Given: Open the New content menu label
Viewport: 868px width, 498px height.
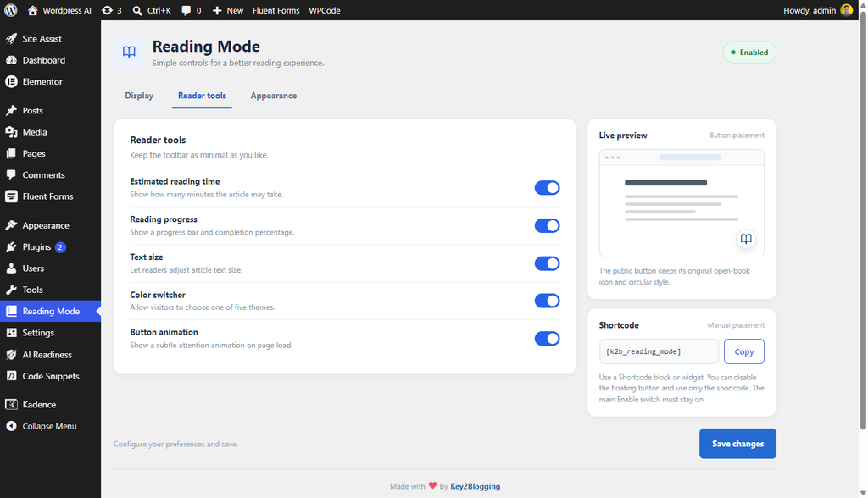Looking at the screenshot, I should coord(235,10).
